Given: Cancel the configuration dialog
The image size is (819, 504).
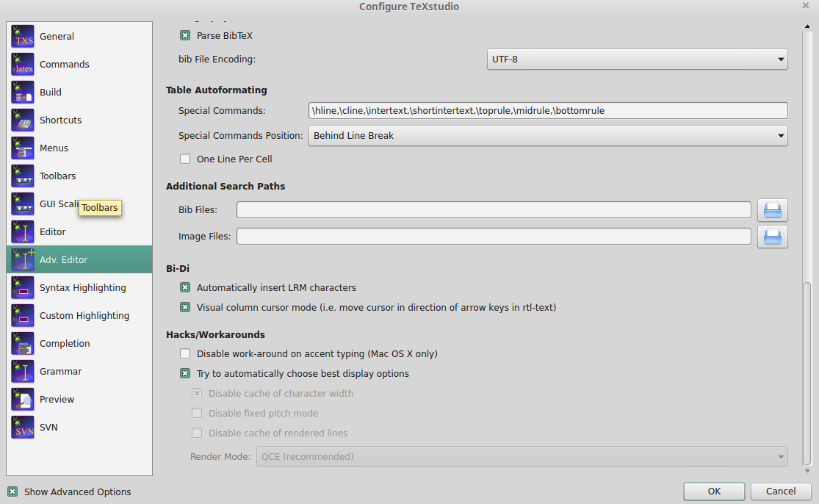Looking at the screenshot, I should click(x=781, y=492).
